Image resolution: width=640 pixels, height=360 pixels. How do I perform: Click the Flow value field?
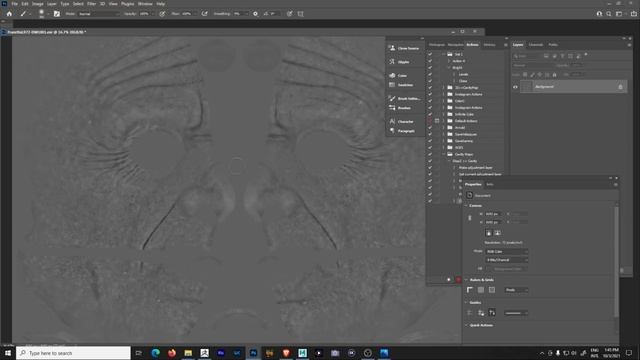click(188, 14)
